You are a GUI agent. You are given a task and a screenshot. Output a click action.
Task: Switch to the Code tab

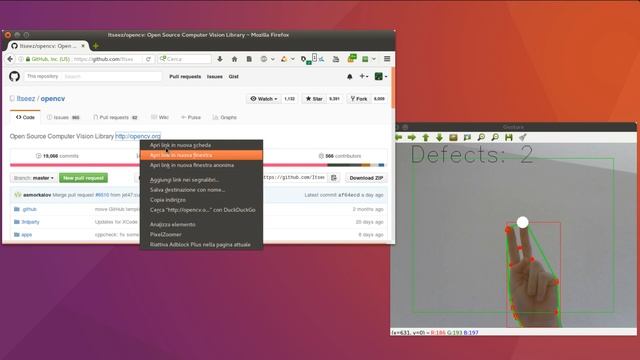click(25, 117)
